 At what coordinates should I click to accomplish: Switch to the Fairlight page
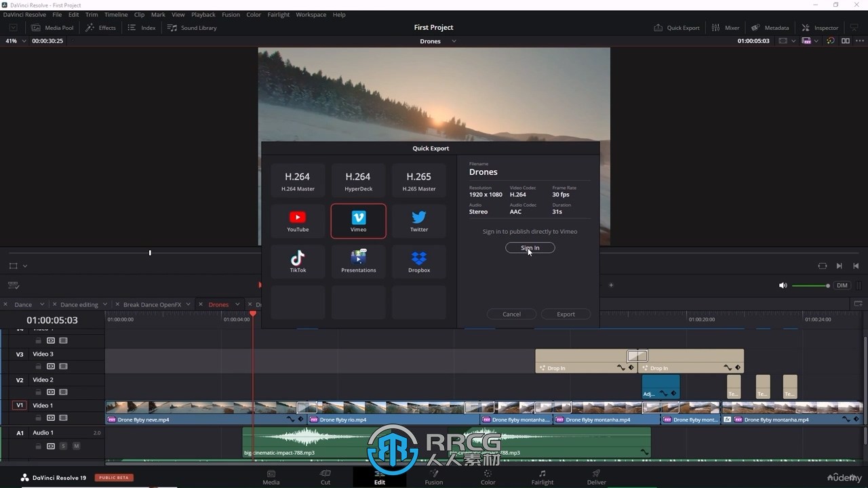coord(542,477)
